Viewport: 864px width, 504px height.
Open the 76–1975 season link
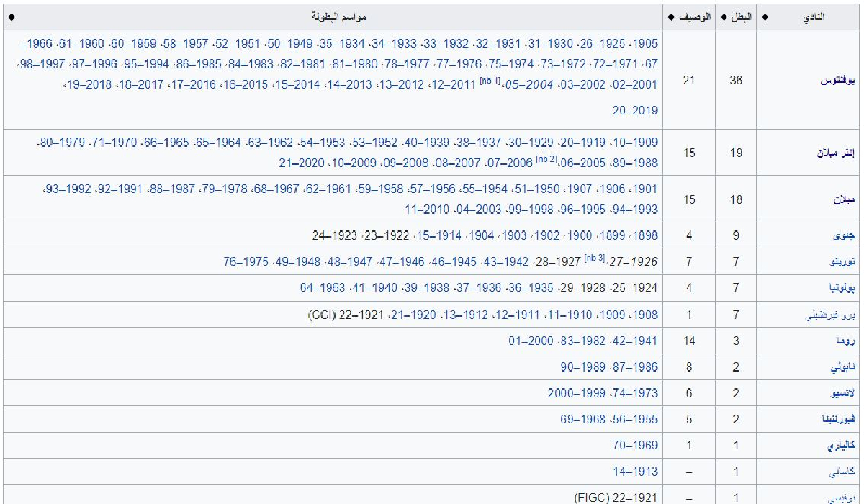click(x=246, y=262)
